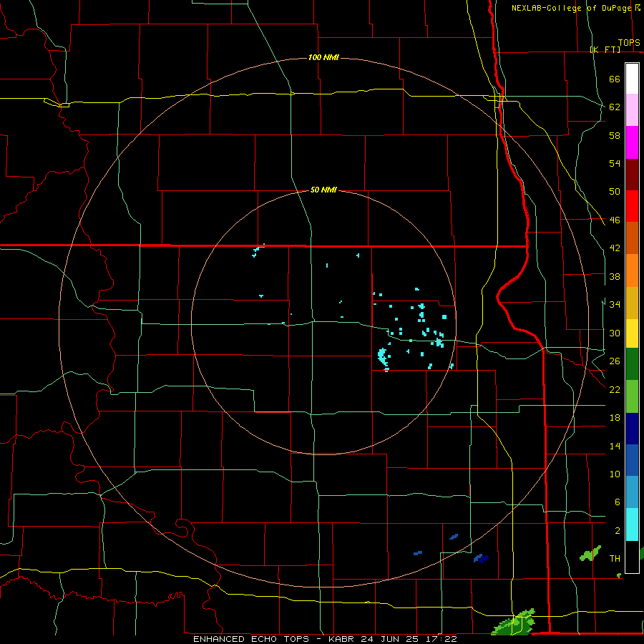The height and width of the screenshot is (644, 644).
Task: Click the "26" legend value
Action: coord(615,361)
